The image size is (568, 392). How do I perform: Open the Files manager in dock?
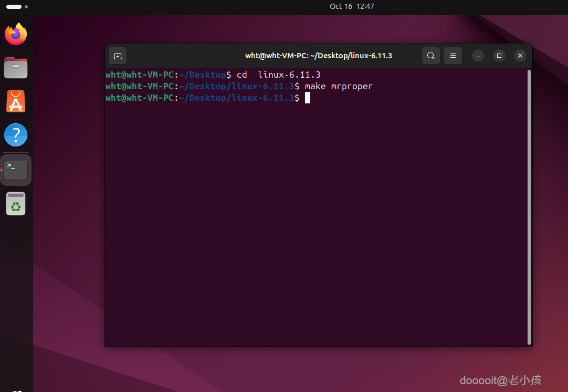coord(16,68)
